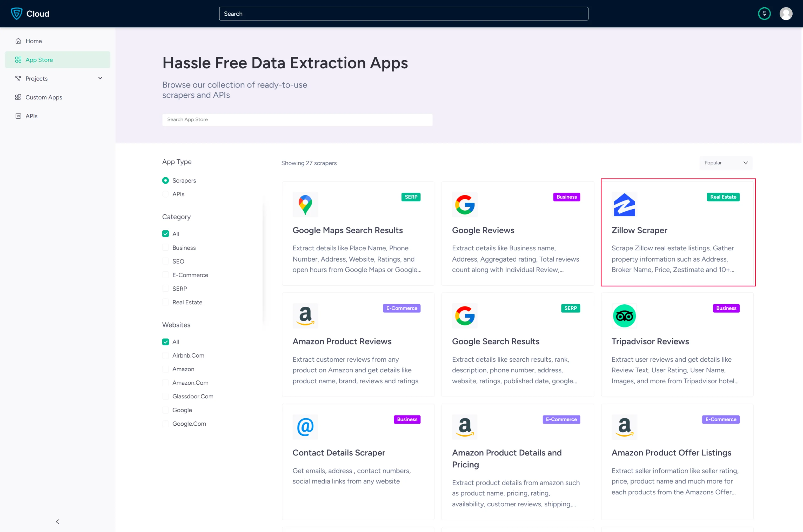Check the Glassdoor.Com website checkbox
The height and width of the screenshot is (532, 803).
(166, 396)
